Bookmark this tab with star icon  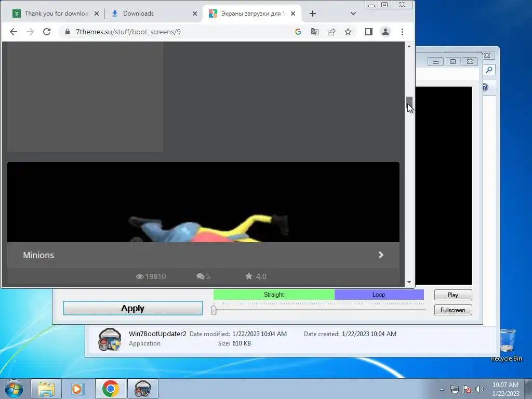pos(348,32)
